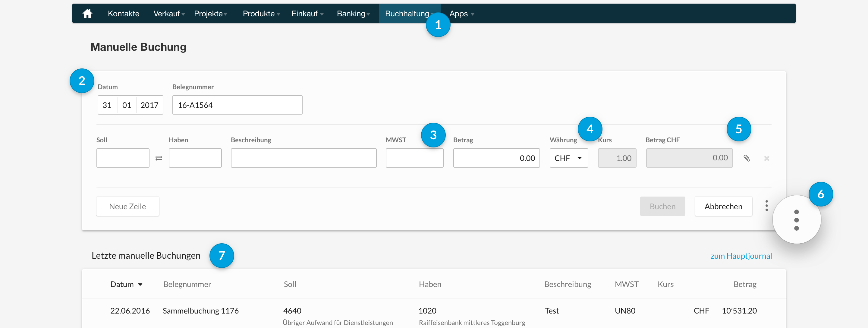Viewport: 868px width, 328px height.
Task: Edit the month field showing 01
Action: click(127, 105)
